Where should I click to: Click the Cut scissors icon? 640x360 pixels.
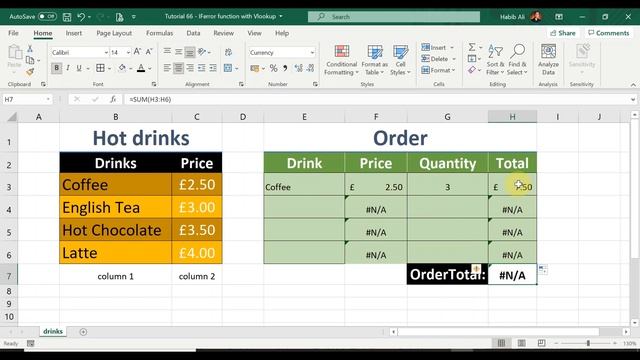30,49
